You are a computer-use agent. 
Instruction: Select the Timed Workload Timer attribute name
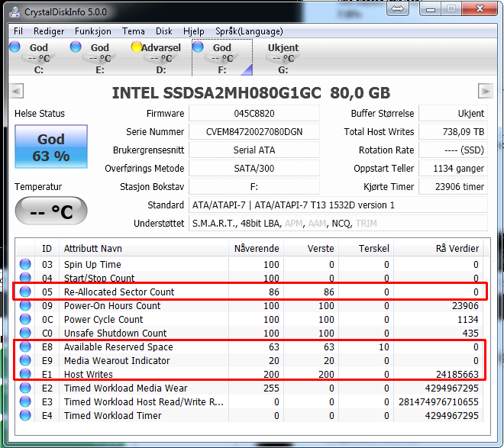coord(112,416)
